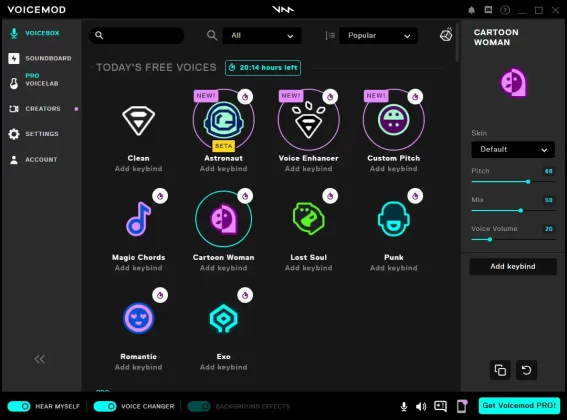Pick the Custom Pitch voice icon
The image size is (567, 420).
click(393, 120)
